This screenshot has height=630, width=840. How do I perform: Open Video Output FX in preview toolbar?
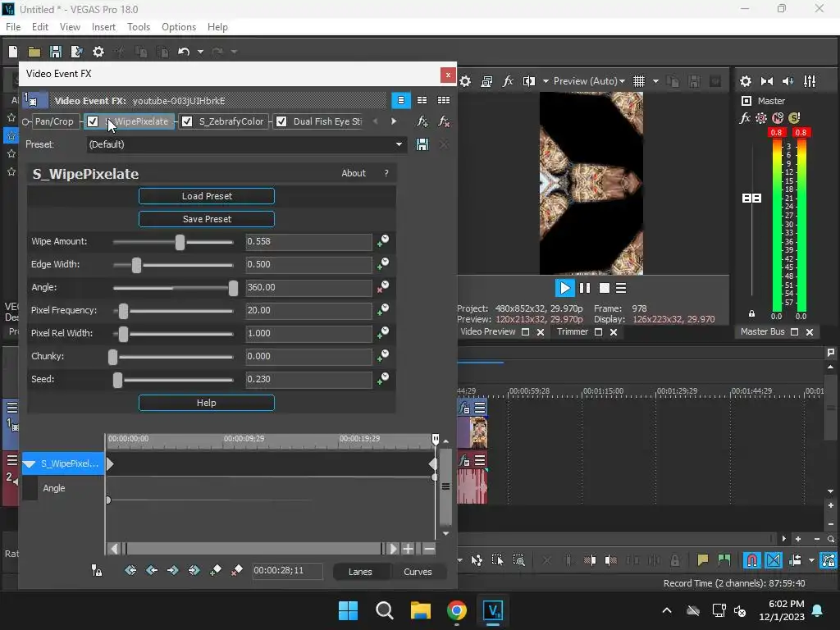(508, 81)
